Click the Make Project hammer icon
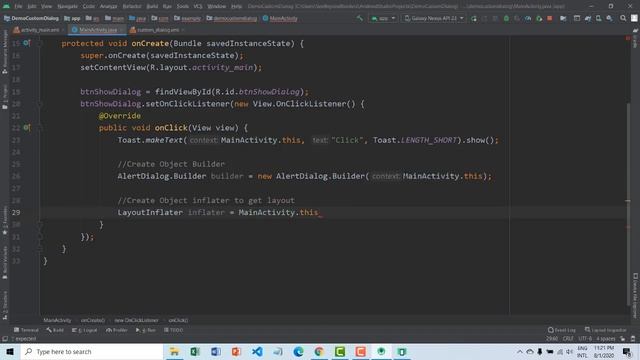 [x=360, y=18]
